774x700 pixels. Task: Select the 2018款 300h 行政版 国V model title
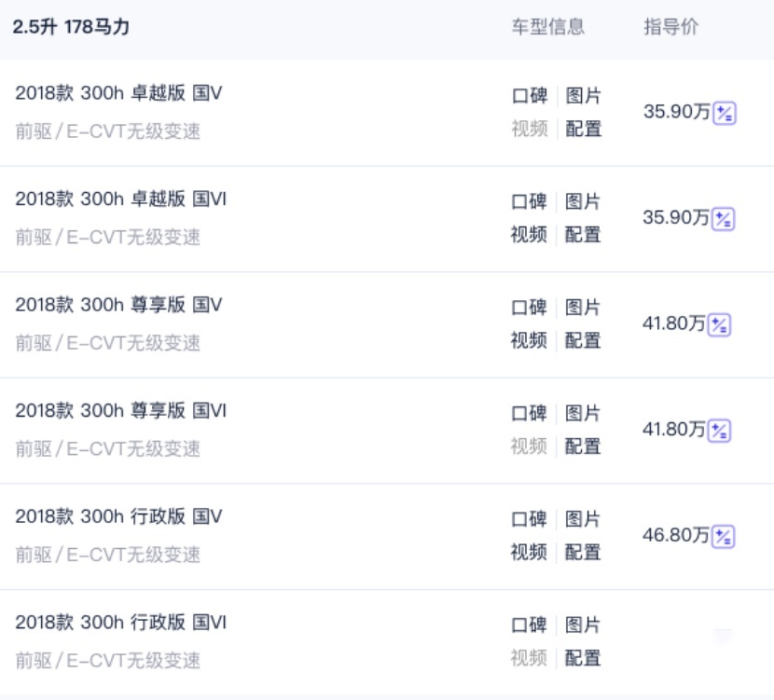(x=118, y=516)
